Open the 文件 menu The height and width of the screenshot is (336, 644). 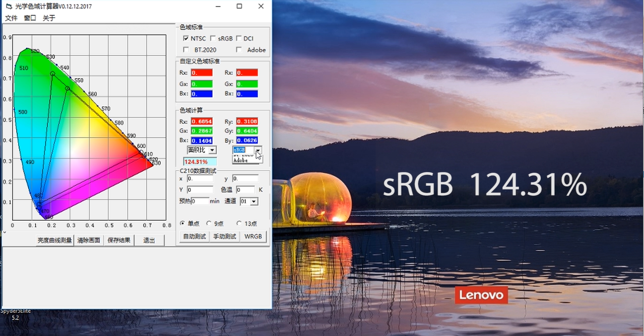click(11, 18)
